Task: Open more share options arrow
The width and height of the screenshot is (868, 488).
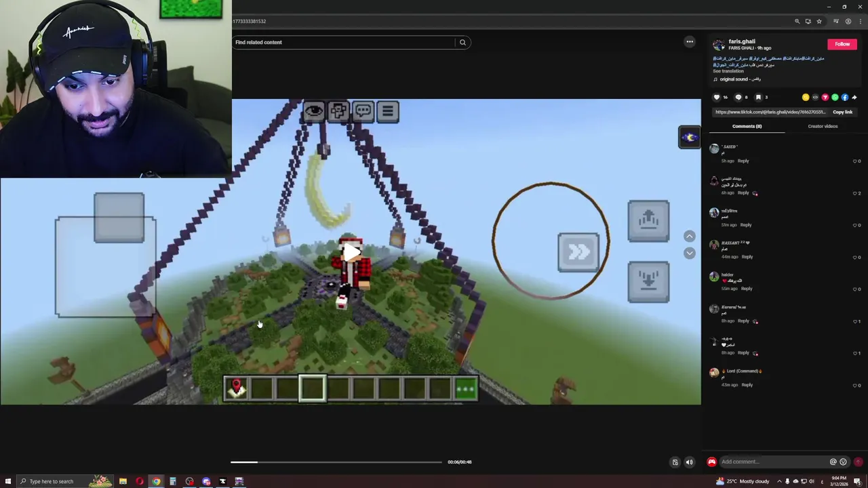Action: click(x=854, y=97)
